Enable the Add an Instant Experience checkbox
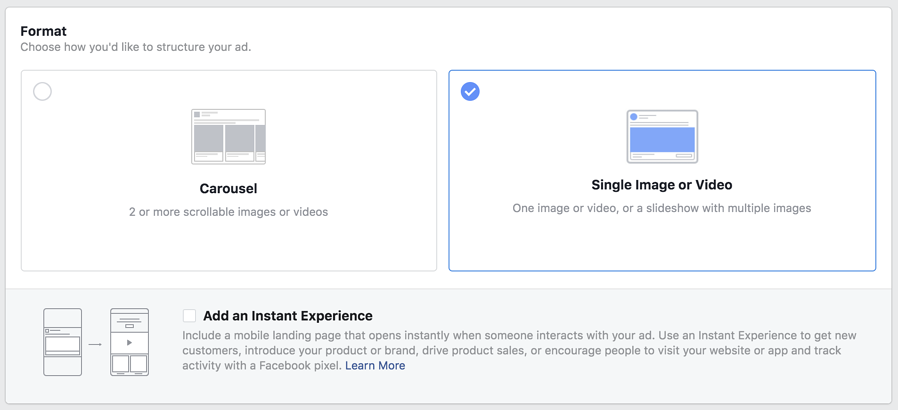This screenshot has height=410, width=898. (x=189, y=316)
